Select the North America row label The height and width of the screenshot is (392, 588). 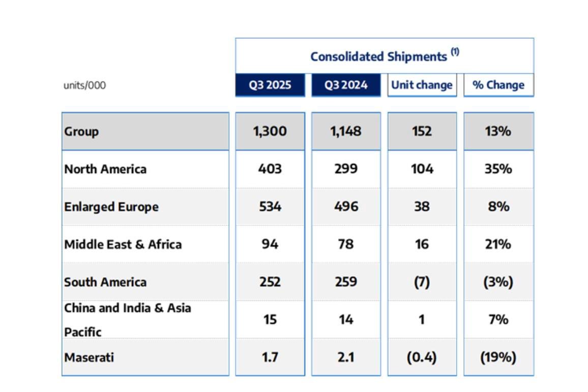[x=105, y=169]
